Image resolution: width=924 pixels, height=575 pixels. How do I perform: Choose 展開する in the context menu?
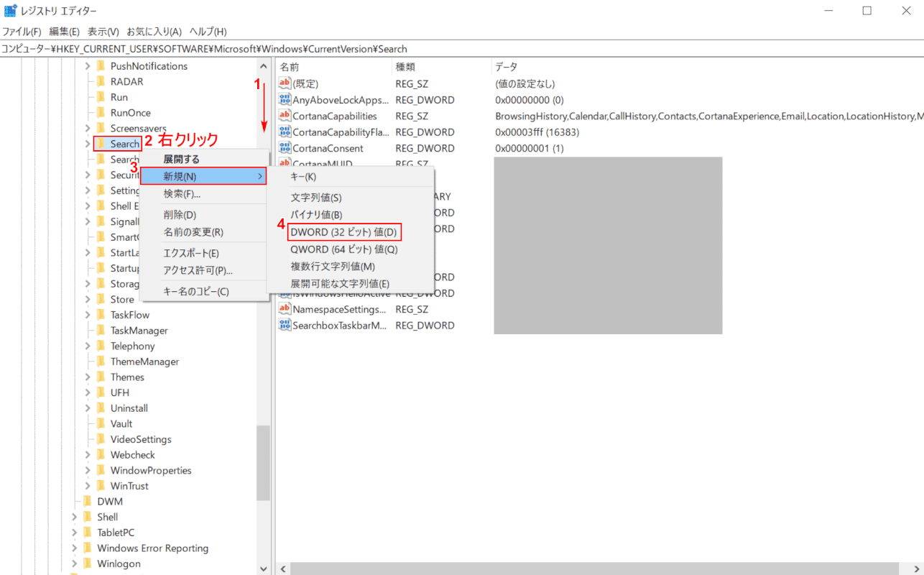[x=203, y=159]
